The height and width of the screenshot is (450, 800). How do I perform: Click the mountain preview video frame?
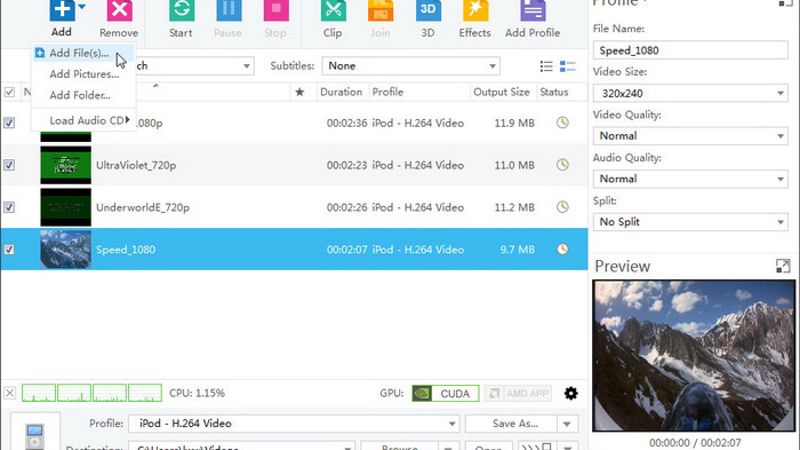tap(694, 356)
